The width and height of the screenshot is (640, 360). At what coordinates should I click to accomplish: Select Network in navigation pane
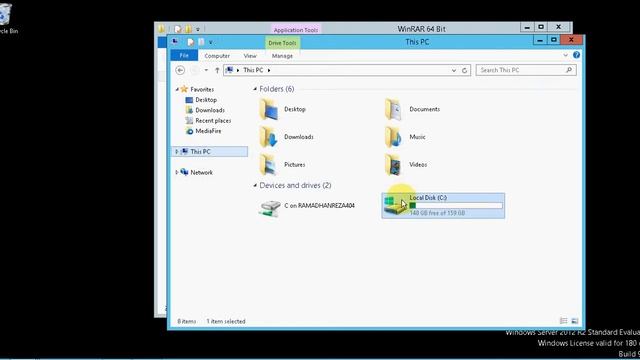pos(201,172)
